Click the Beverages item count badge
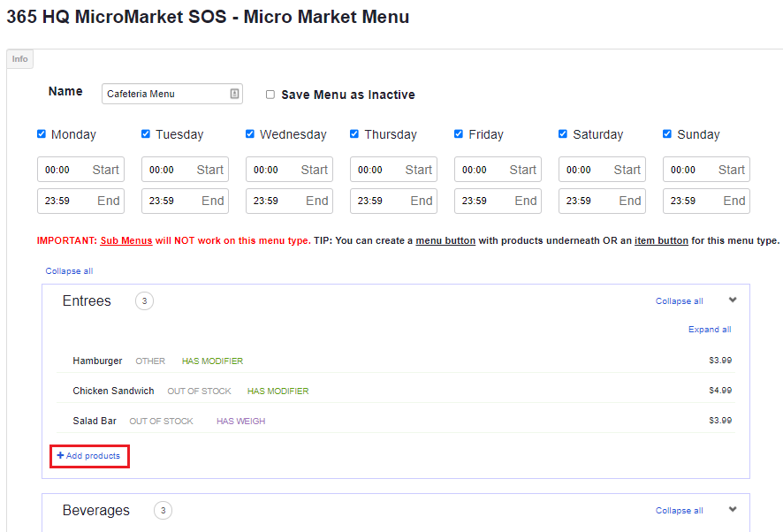 pyautogui.click(x=163, y=511)
